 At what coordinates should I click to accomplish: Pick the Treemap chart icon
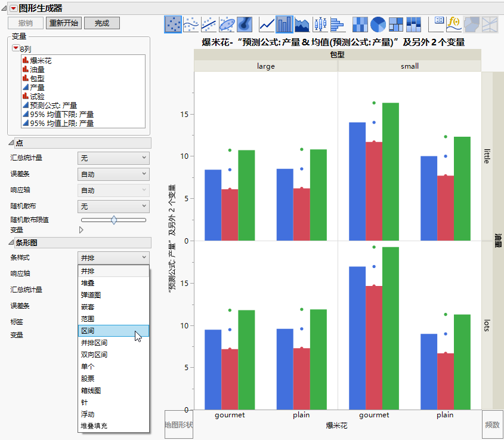395,24
